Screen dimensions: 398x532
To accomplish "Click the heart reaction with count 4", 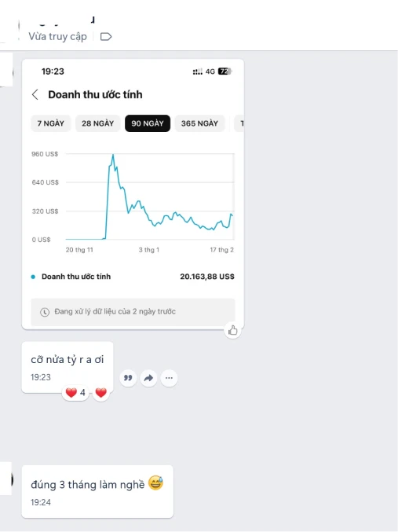I will [x=75, y=393].
